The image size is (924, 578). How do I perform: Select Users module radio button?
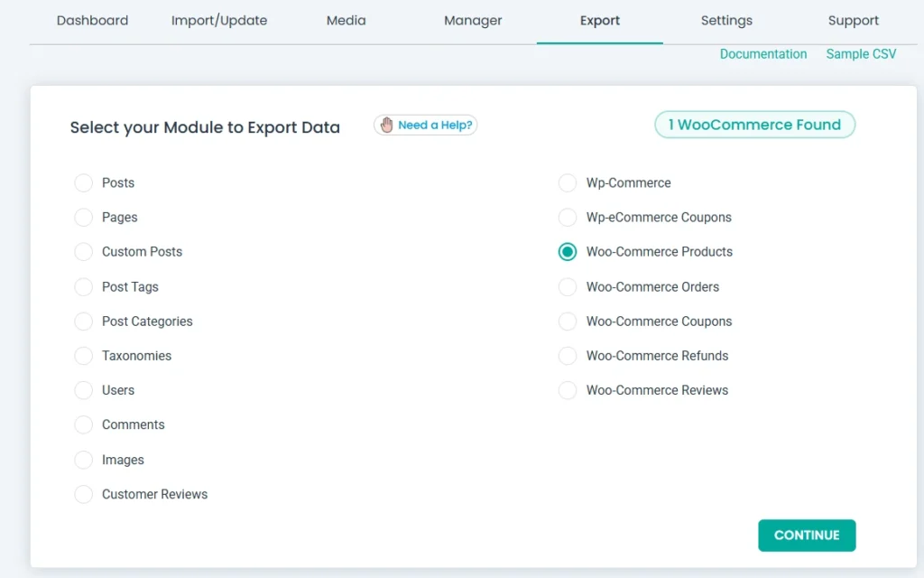click(x=84, y=390)
